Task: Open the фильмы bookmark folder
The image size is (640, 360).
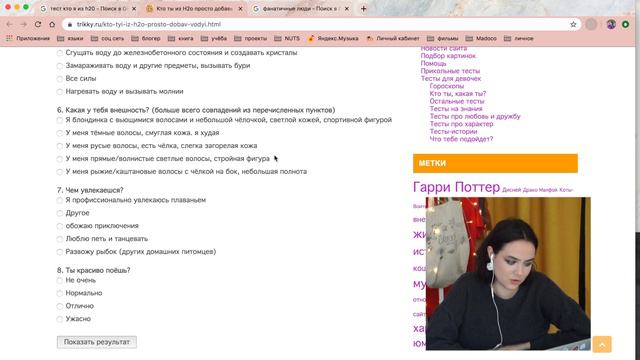Action: click(442, 38)
